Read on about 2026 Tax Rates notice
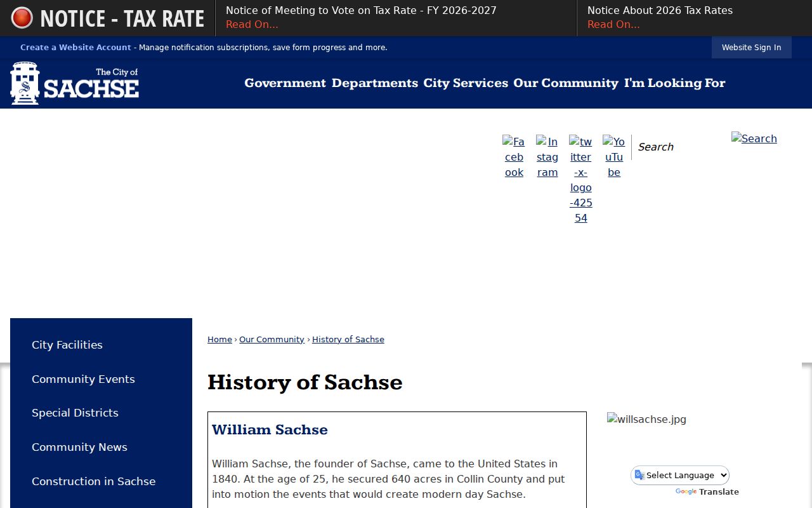The image size is (812, 508). [613, 25]
